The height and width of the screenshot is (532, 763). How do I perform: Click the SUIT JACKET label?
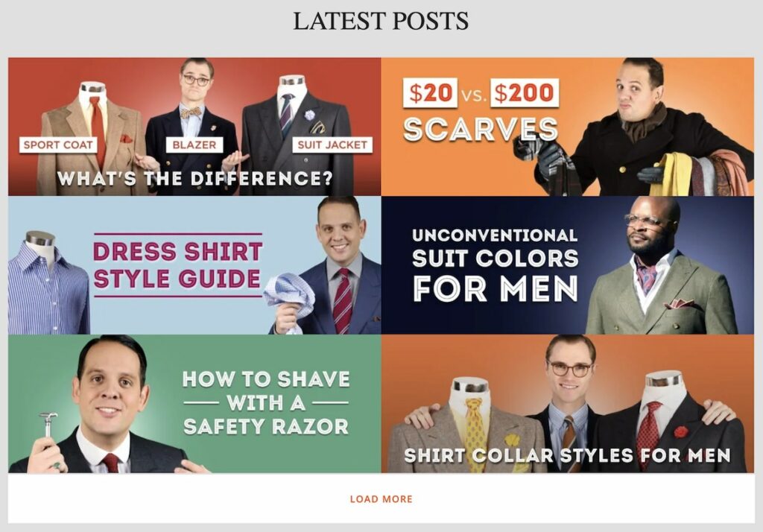coord(332,145)
